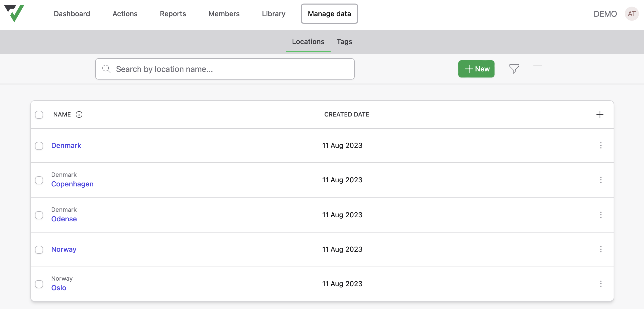Switch to the Locations tab
Viewport: 644px width, 309px height.
(308, 42)
